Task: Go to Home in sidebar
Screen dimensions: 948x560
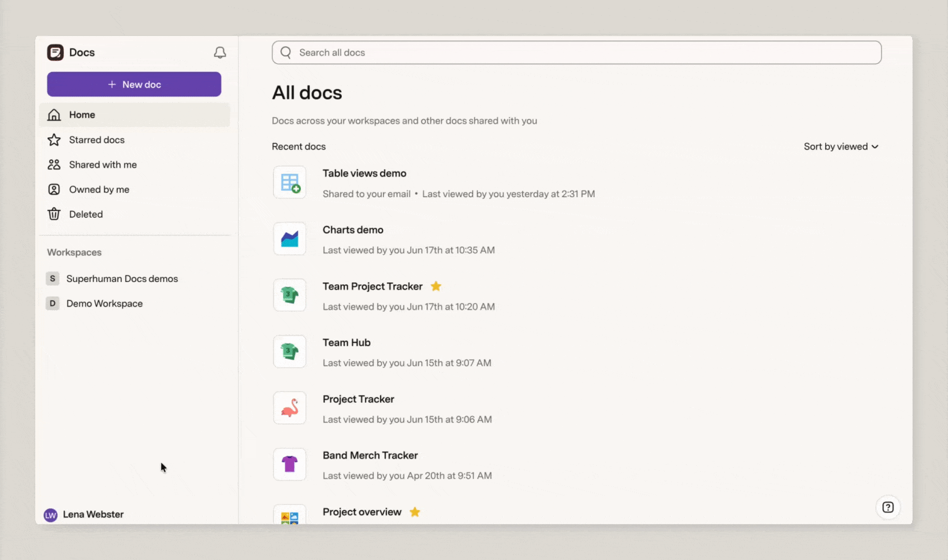Action: 134,115
